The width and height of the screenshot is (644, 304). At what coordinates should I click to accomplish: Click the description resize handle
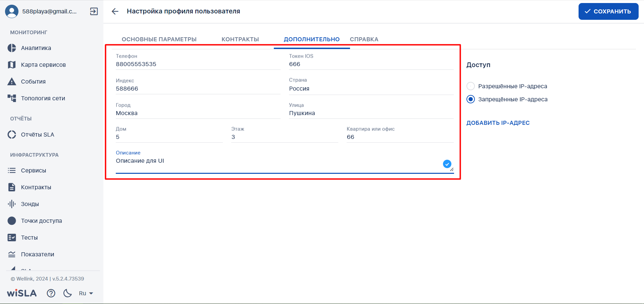[x=452, y=169]
